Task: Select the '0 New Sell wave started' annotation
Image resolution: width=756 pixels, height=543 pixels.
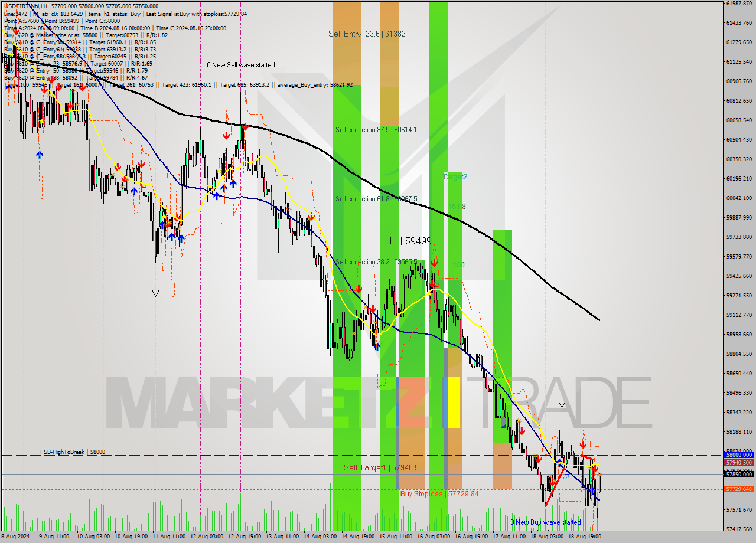Action: (x=240, y=65)
